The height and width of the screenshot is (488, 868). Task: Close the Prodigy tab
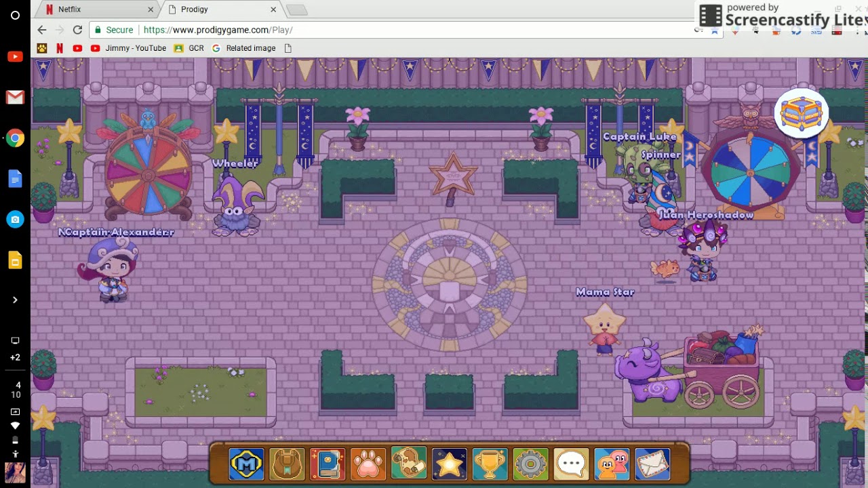(273, 9)
